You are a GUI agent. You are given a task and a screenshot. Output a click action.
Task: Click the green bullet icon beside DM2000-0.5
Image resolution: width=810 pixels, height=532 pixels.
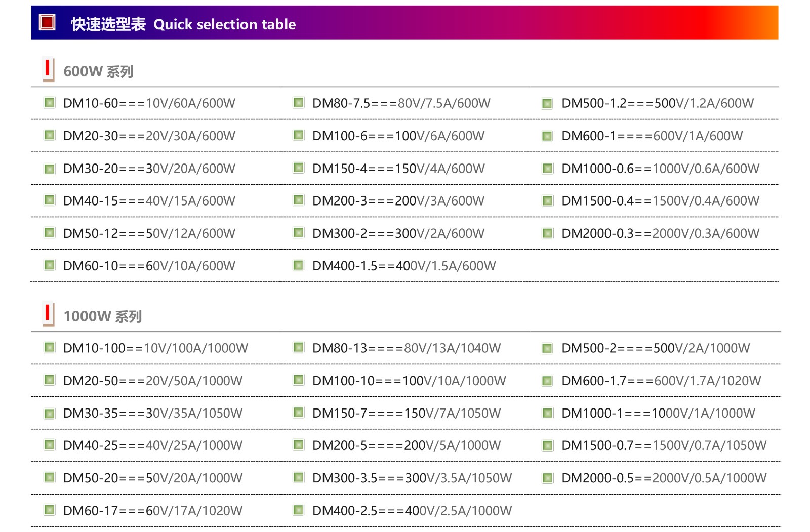click(547, 478)
